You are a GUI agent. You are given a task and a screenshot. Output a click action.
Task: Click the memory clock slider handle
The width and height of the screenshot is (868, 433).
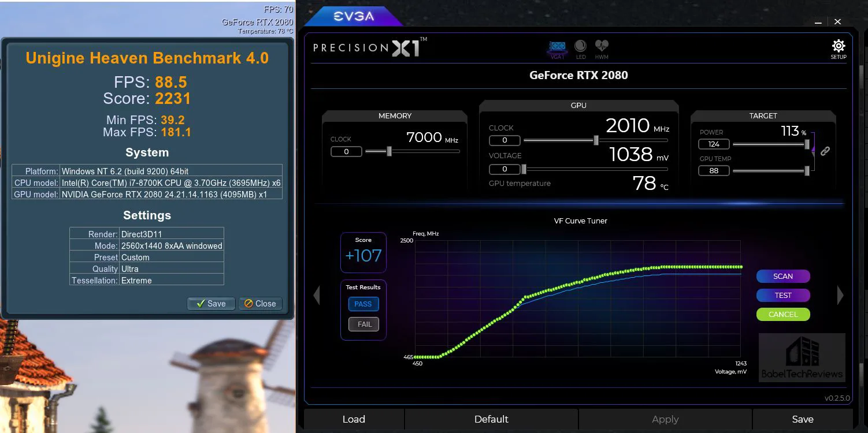point(389,151)
